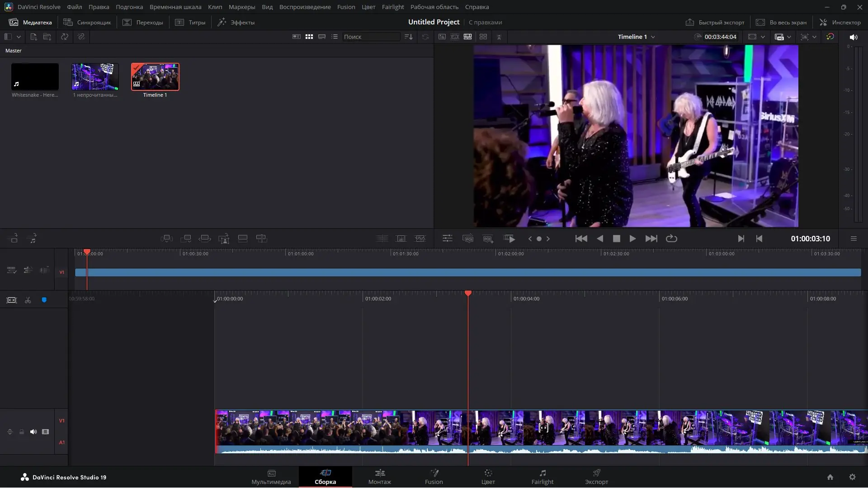The height and width of the screenshot is (488, 868).
Task: Open the Синхроящик (Sync Bin) panel
Action: coord(87,22)
